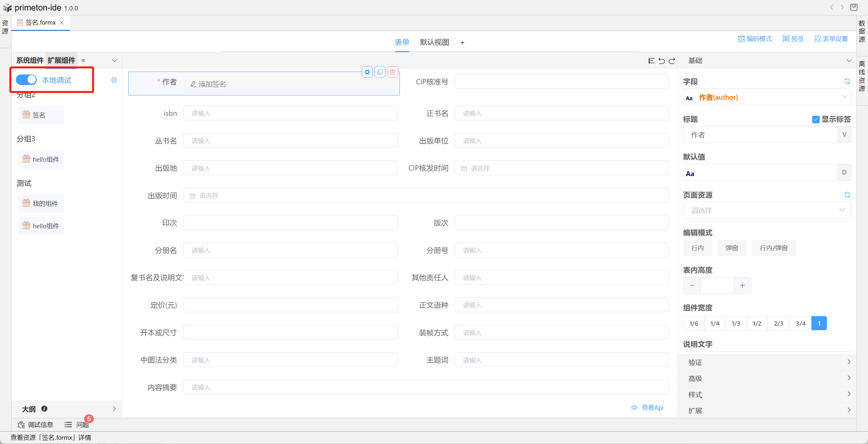Click the 编码模式 button
Viewport: 868px width, 444px height.
click(755, 39)
